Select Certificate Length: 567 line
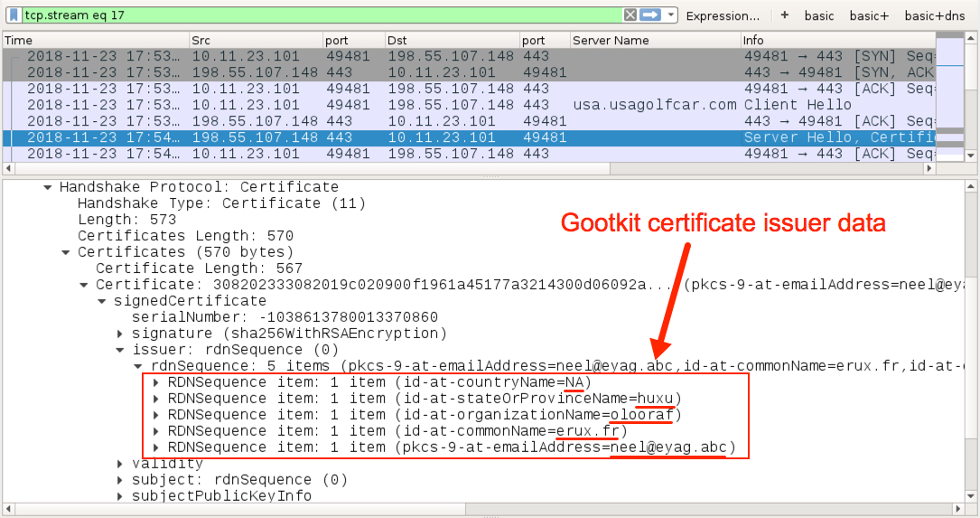 (x=200, y=268)
